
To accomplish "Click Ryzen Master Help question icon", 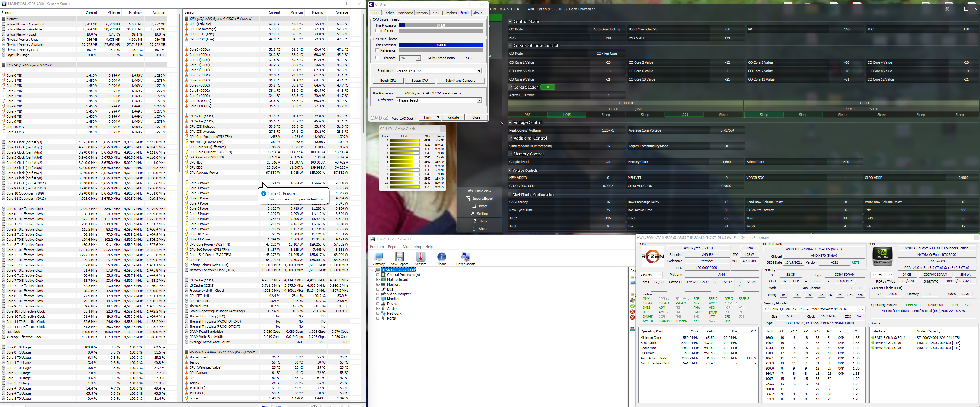I will pos(475,221).
